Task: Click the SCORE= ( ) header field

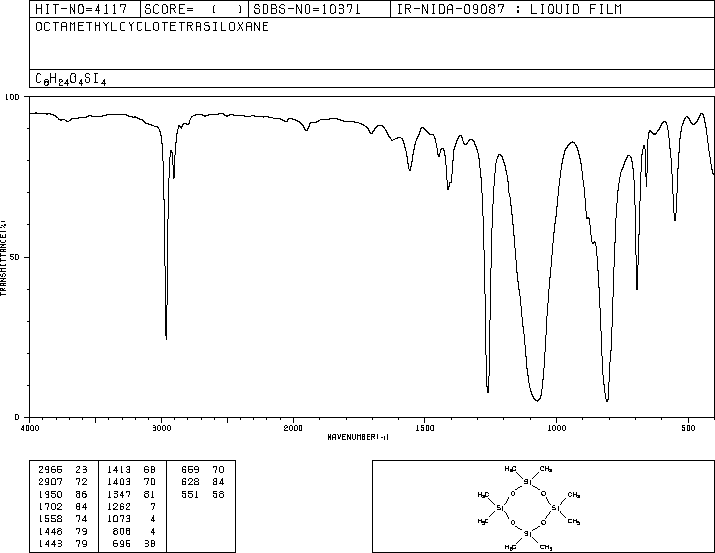Action: (194, 9)
